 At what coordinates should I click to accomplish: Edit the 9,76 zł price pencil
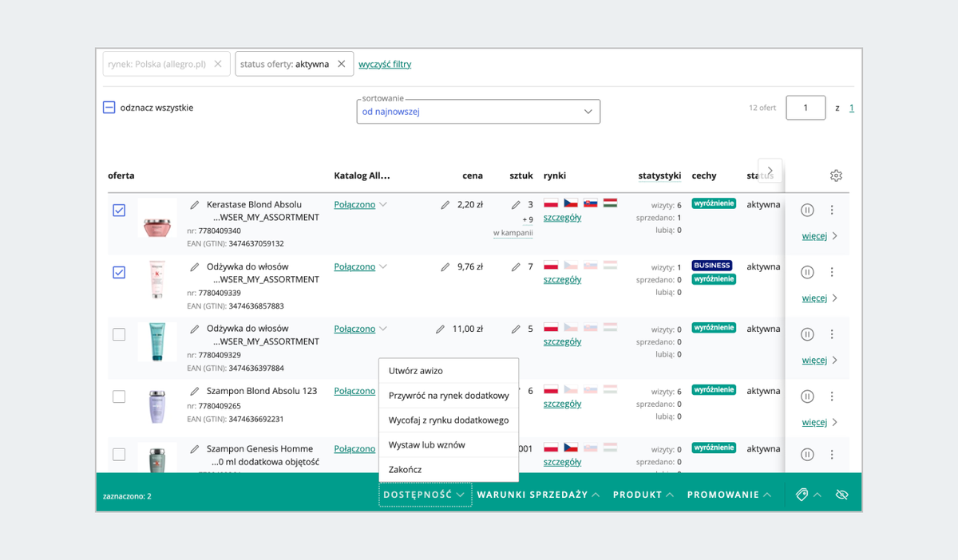[445, 267]
